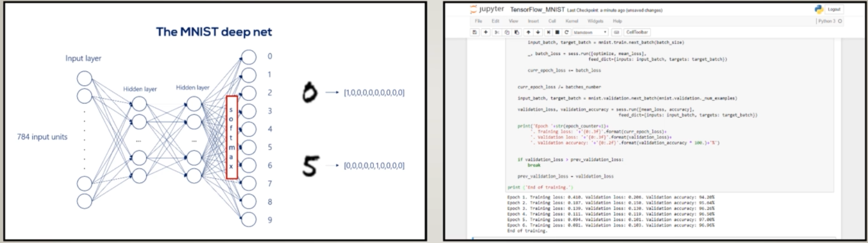Cut selected cell with scissors icon

[x=497, y=32]
